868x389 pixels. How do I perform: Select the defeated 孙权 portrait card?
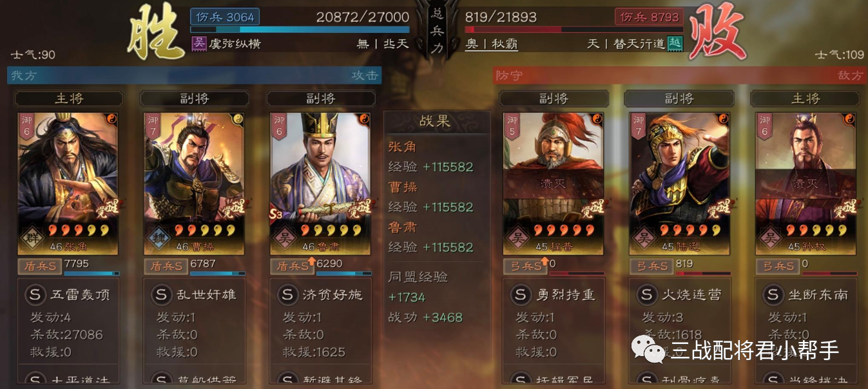coord(806,183)
